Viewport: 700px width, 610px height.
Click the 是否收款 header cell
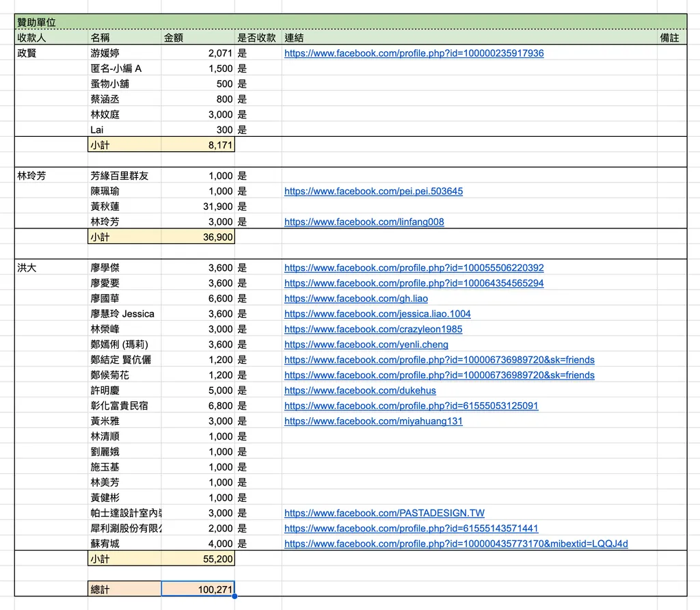(x=258, y=38)
